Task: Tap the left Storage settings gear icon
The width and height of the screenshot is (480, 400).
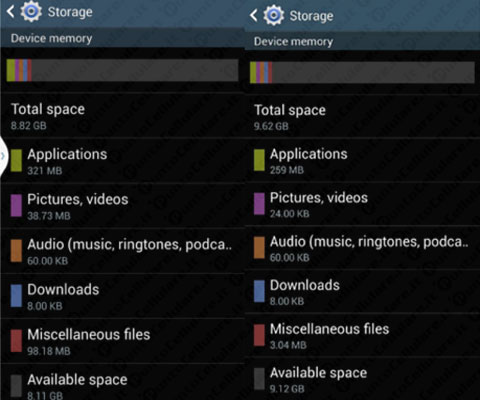Action: (31, 12)
